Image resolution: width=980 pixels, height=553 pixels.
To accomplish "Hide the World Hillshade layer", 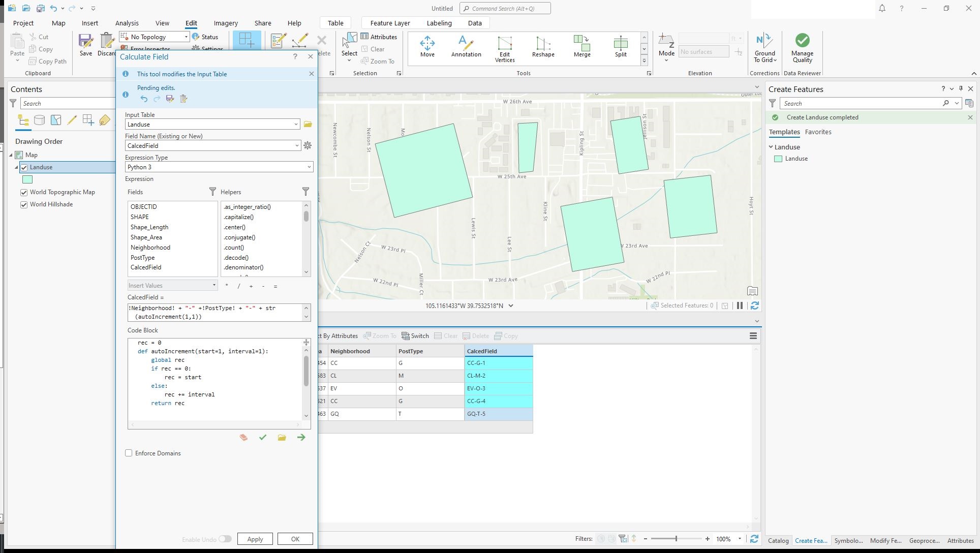I will (24, 204).
